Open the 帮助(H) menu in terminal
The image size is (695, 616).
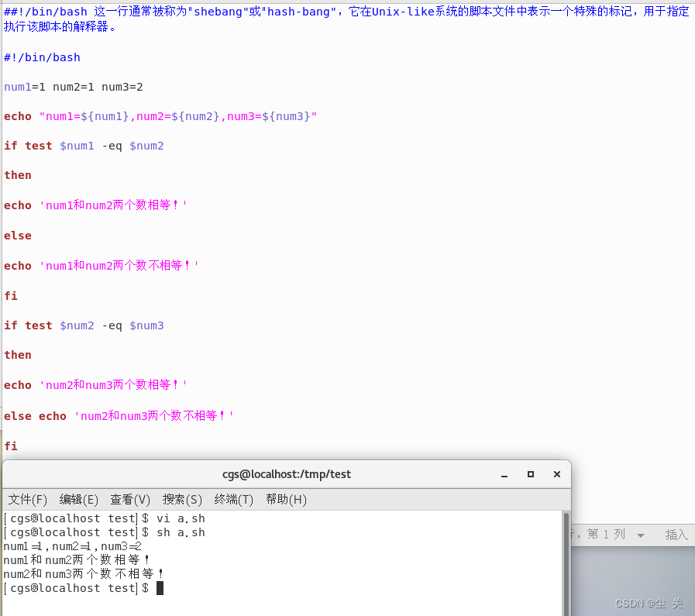pyautogui.click(x=286, y=500)
